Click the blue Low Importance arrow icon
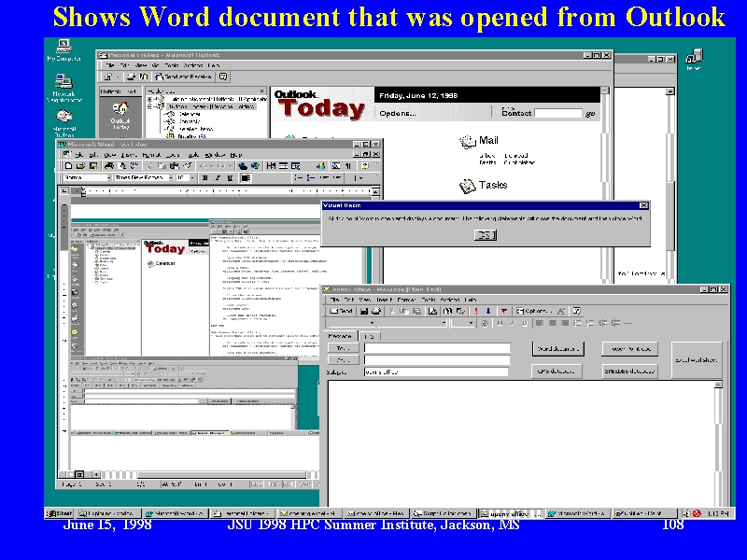Image resolution: width=747 pixels, height=560 pixels. [x=488, y=311]
